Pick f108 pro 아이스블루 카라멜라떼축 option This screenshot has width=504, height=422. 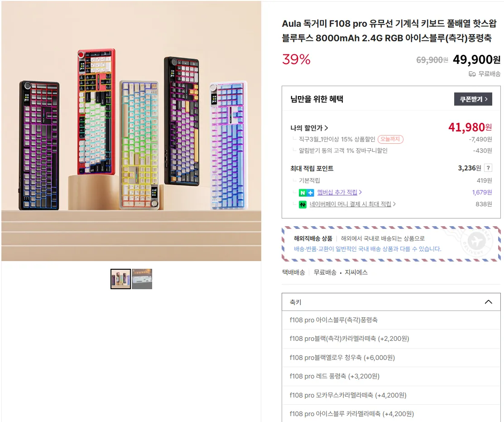coord(391,414)
